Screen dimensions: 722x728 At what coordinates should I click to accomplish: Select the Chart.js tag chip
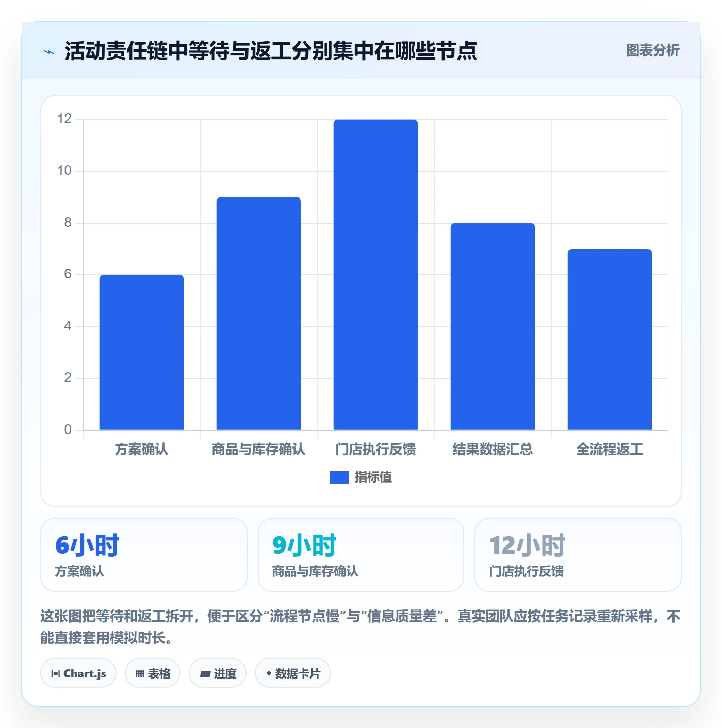pyautogui.click(x=78, y=673)
